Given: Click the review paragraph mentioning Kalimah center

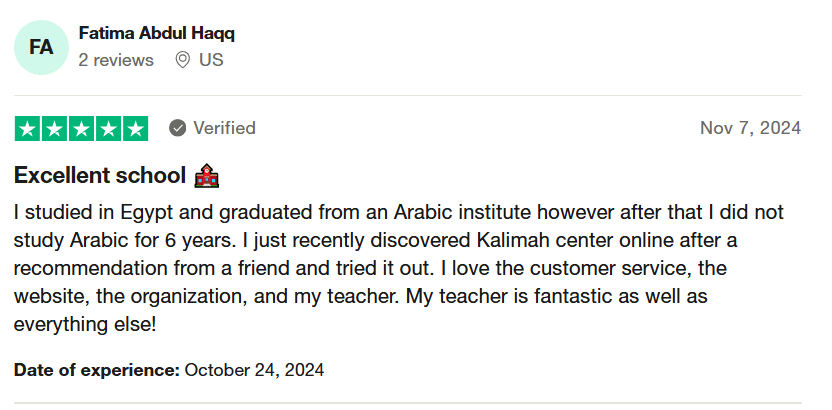Looking at the screenshot, I should click(398, 268).
